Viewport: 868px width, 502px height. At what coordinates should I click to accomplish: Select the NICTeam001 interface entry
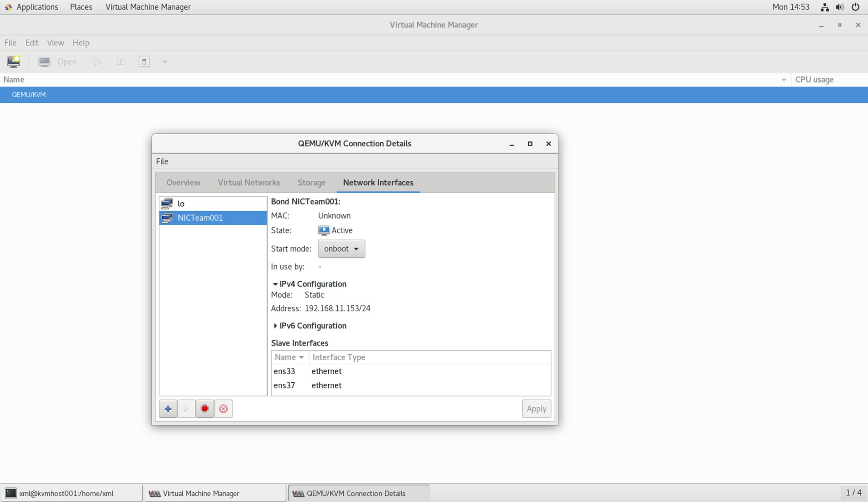point(213,218)
